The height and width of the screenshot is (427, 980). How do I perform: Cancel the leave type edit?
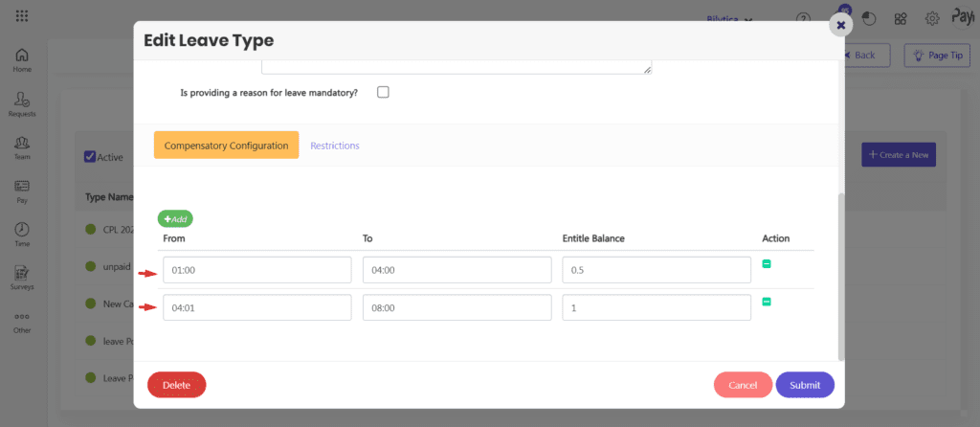coord(743,385)
